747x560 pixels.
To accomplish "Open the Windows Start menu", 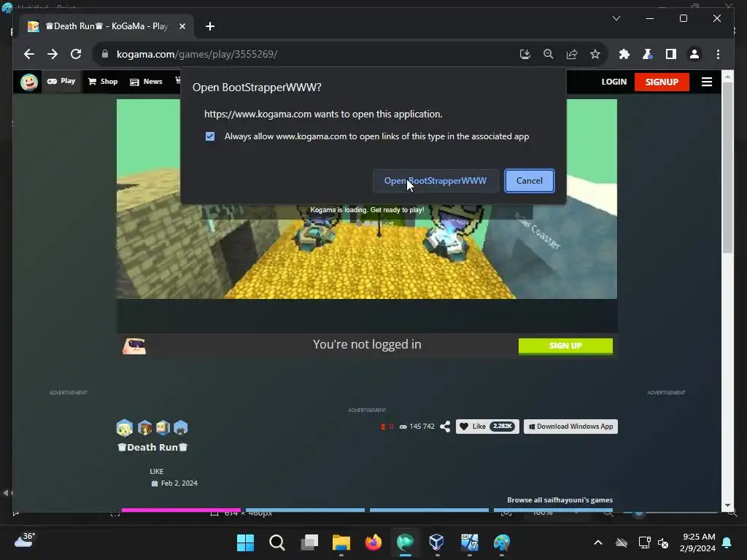I will point(245,542).
